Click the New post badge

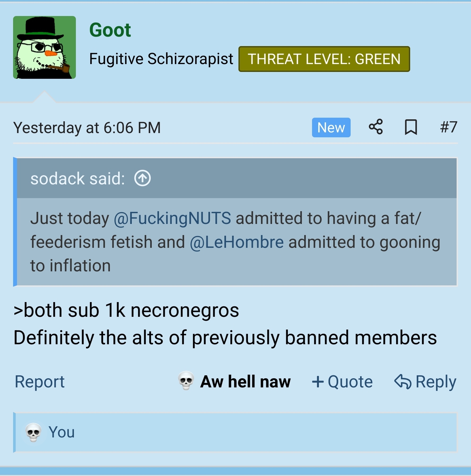[331, 127]
